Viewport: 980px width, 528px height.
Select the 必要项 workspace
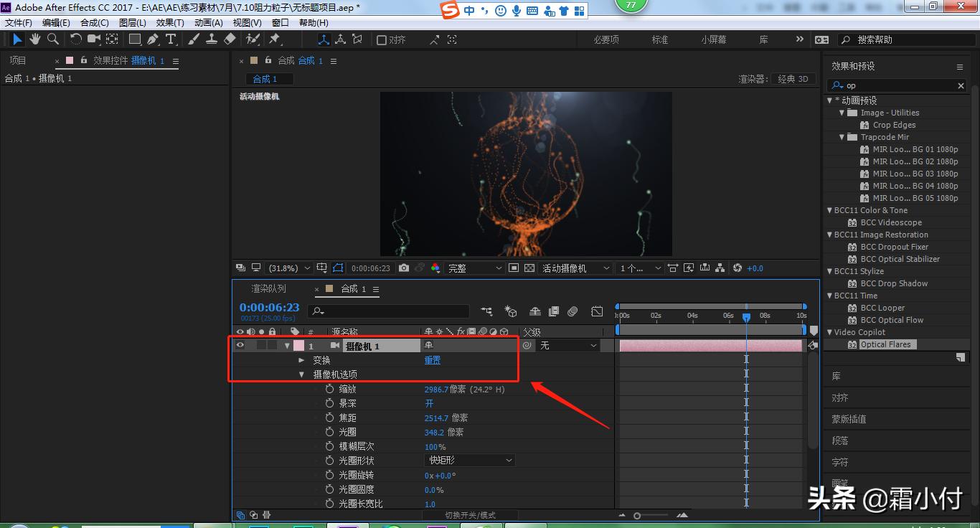pyautogui.click(x=606, y=40)
